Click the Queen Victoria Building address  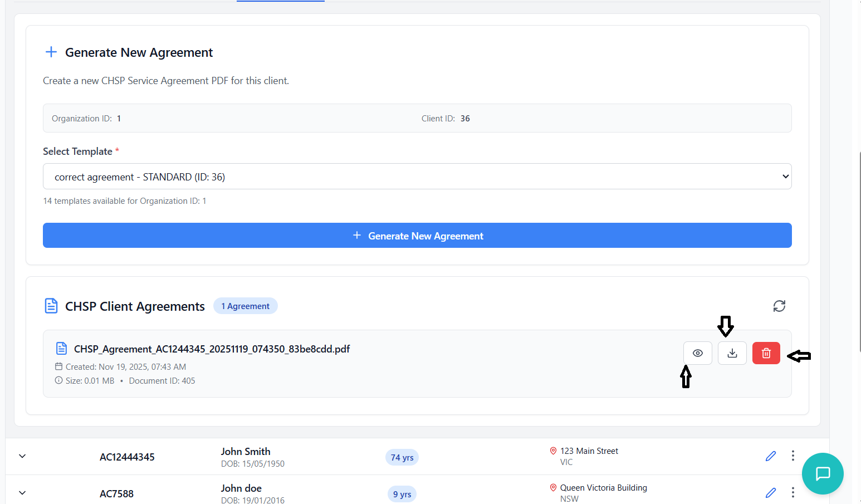tap(603, 488)
